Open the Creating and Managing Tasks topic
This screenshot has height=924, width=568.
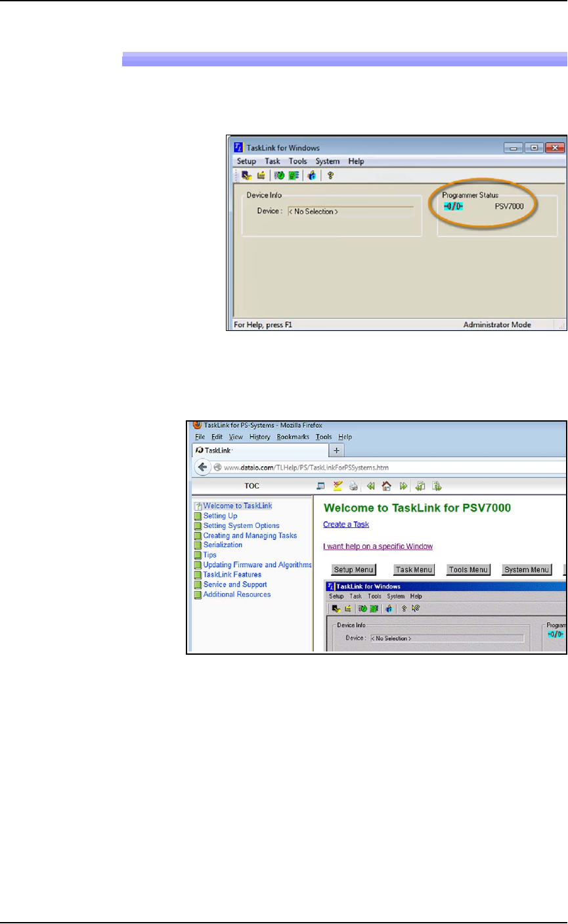point(250,536)
